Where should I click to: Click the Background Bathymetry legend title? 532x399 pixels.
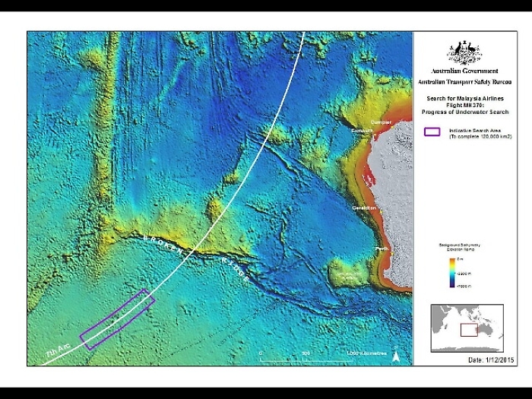click(458, 248)
